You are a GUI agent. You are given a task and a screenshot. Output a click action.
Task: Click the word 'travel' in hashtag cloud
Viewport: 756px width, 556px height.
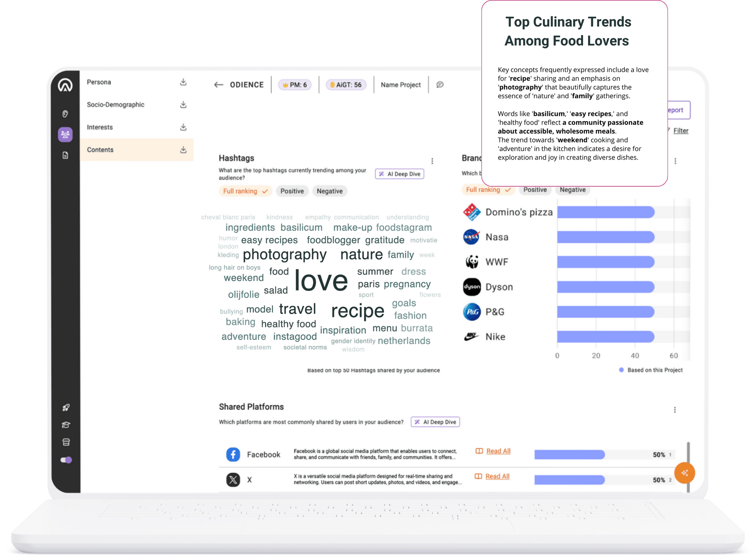coord(297,309)
